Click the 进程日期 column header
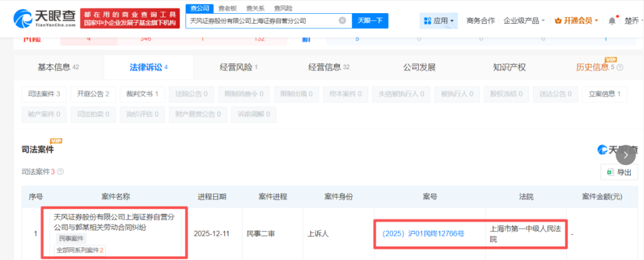This screenshot has width=644, height=260. (212, 197)
